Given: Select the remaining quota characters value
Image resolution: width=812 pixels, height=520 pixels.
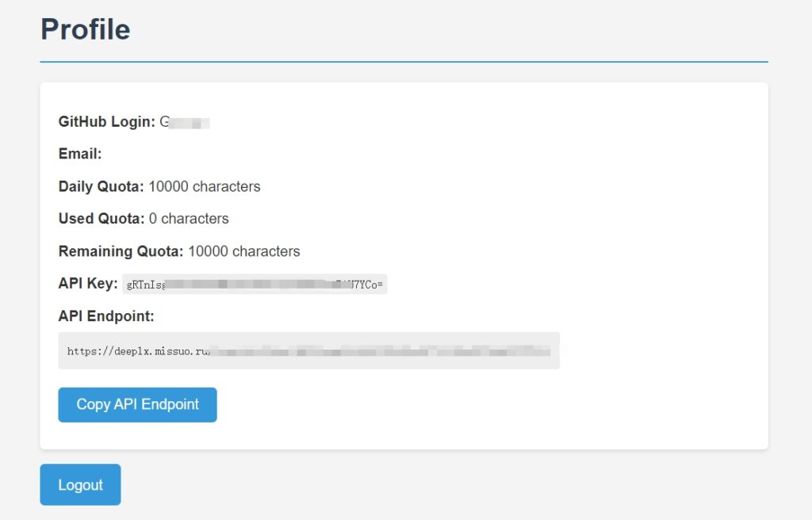Looking at the screenshot, I should coord(243,250).
